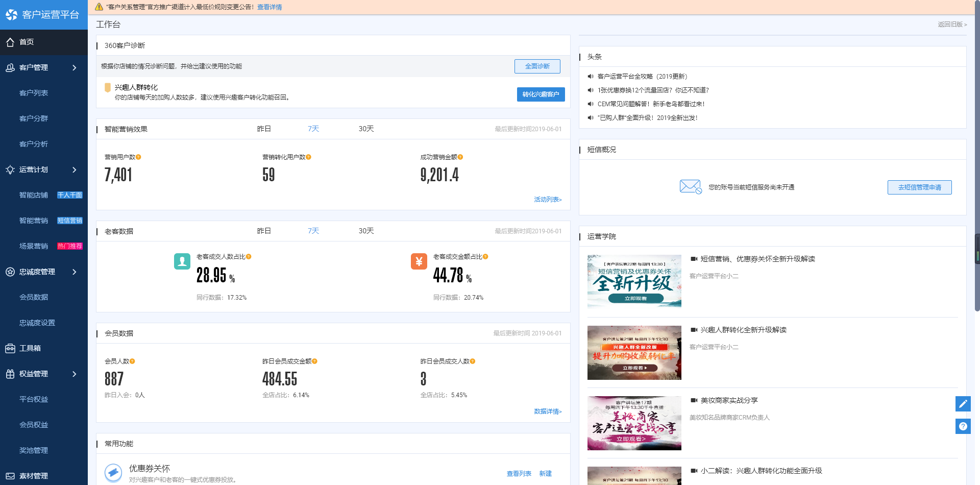980x485 pixels.
Task: Expand the 客户管理 chevron
Action: coord(75,67)
